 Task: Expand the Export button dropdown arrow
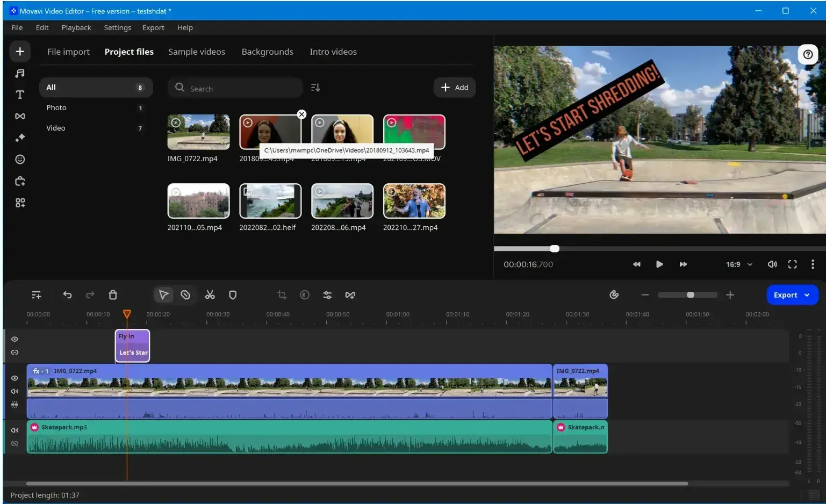[x=807, y=295]
